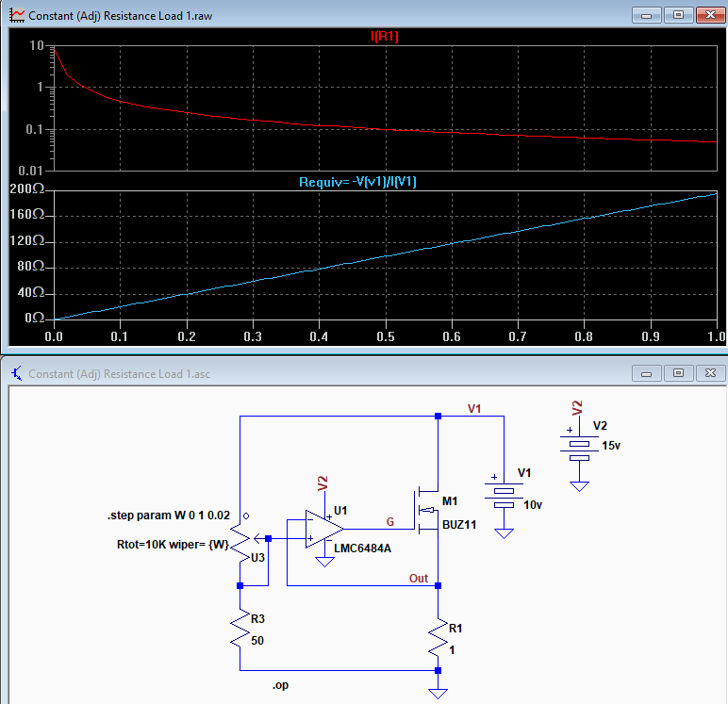Image resolution: width=728 pixels, height=704 pixels.
Task: Click the LMC6484A model label
Action: (x=362, y=548)
